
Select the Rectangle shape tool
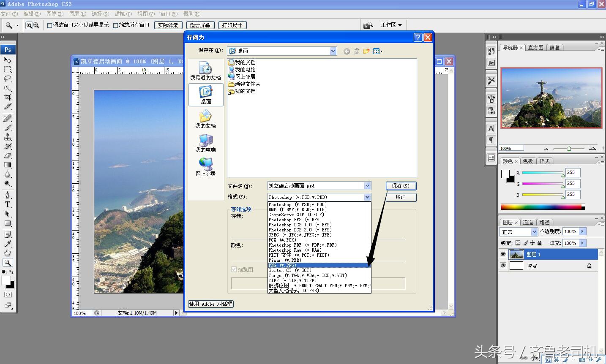(x=8, y=223)
